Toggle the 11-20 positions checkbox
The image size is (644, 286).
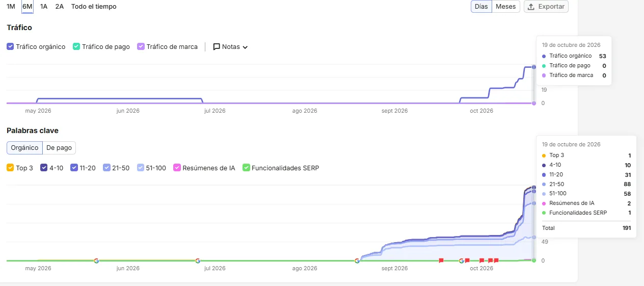pyautogui.click(x=74, y=168)
